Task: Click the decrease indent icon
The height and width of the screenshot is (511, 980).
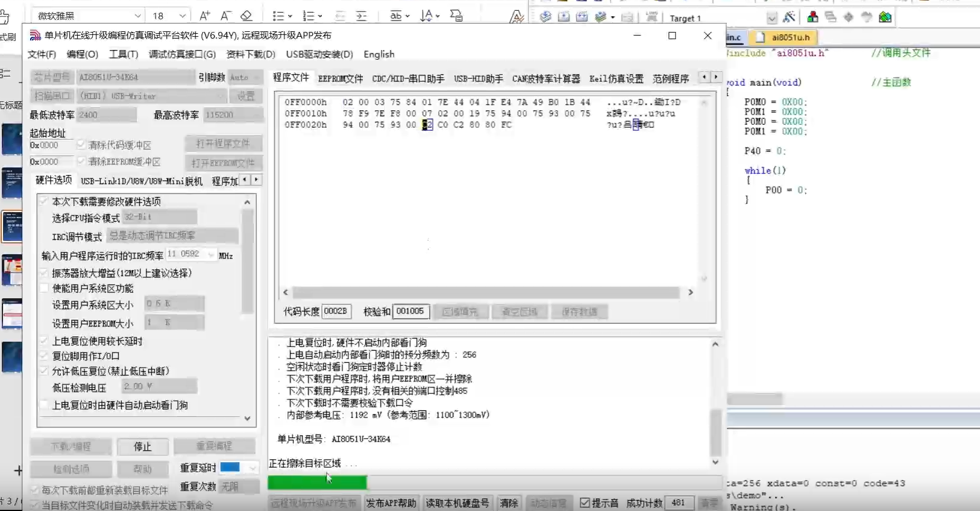Action: (x=340, y=16)
